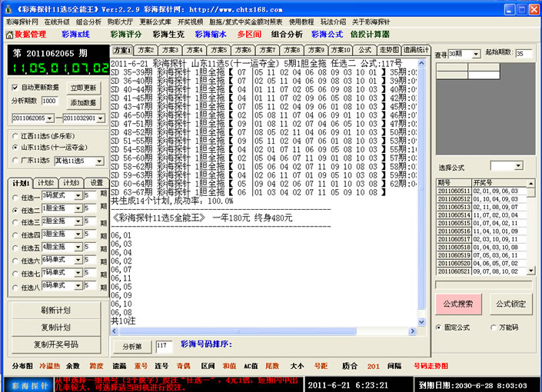Viewport: 542px width, 392px height.
Task: Select the 江西11选5 (多乐彩) radio button
Action: point(17,133)
